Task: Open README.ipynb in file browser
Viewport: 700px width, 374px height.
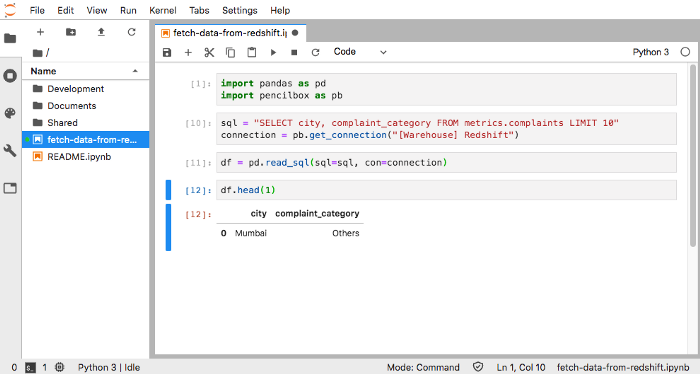Action: pos(86,157)
